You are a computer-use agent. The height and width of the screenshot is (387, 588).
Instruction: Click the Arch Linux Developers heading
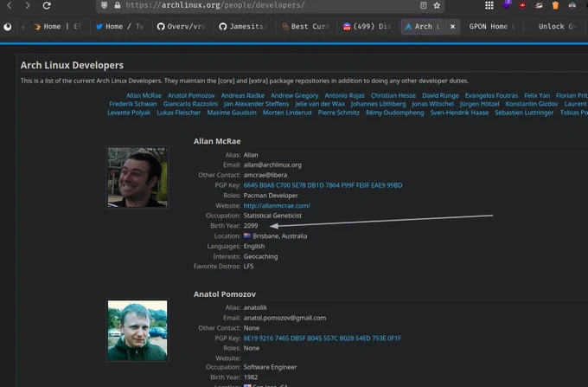(x=72, y=65)
